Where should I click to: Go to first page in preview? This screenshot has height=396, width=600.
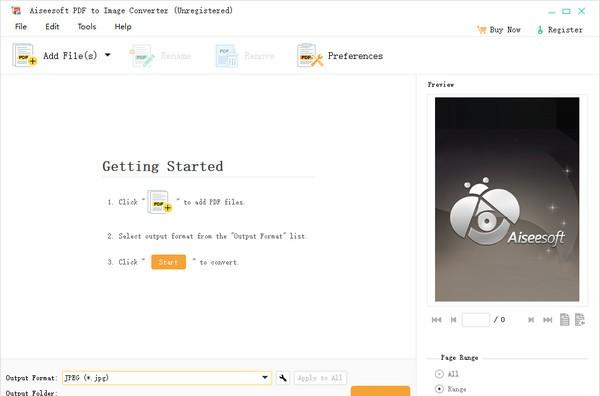click(437, 319)
